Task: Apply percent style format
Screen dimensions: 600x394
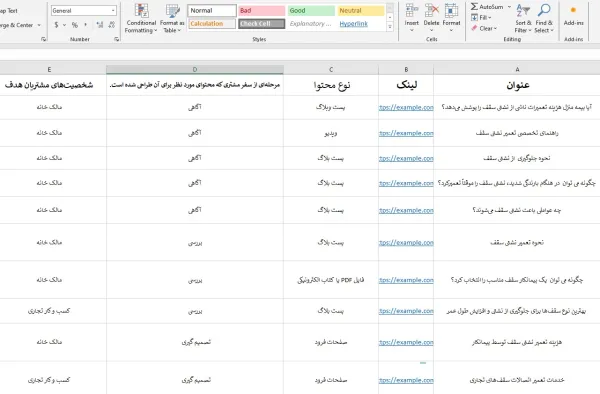Action: (x=75, y=25)
